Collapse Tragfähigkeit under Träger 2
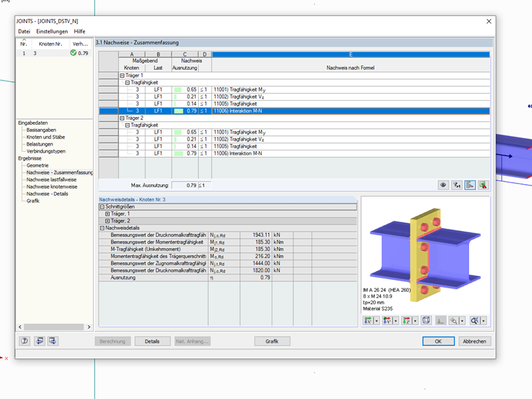The width and height of the screenshot is (532, 399). (x=127, y=125)
